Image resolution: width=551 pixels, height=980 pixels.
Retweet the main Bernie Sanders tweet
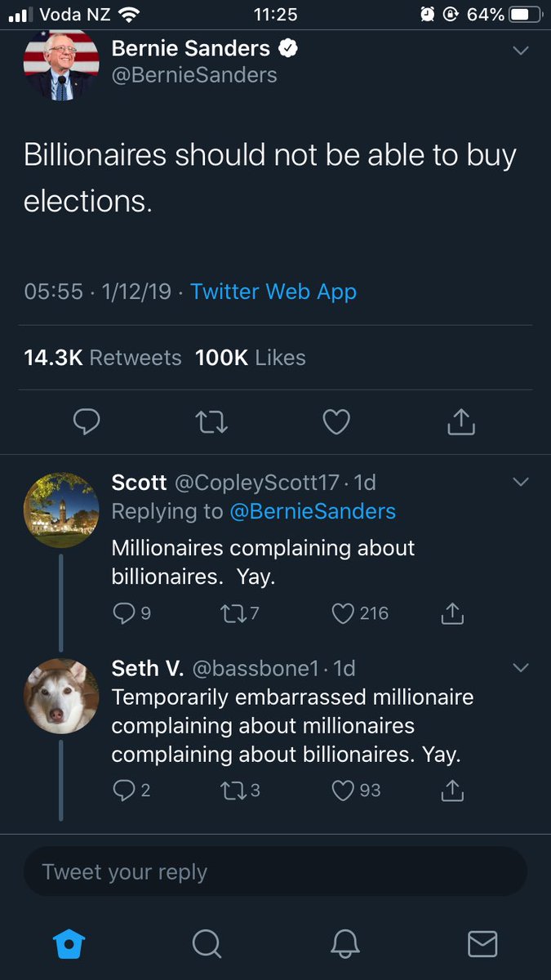point(211,421)
